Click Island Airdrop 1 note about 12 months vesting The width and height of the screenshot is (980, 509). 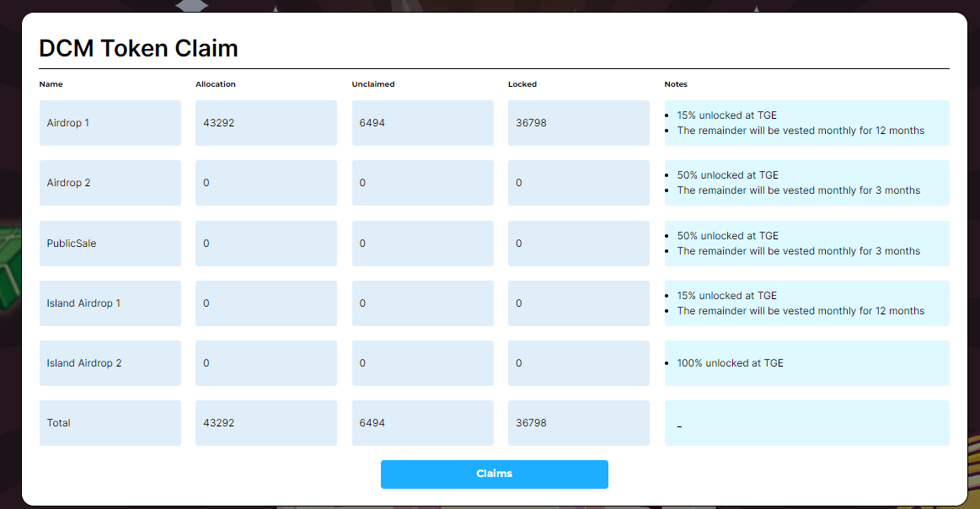coord(801,311)
